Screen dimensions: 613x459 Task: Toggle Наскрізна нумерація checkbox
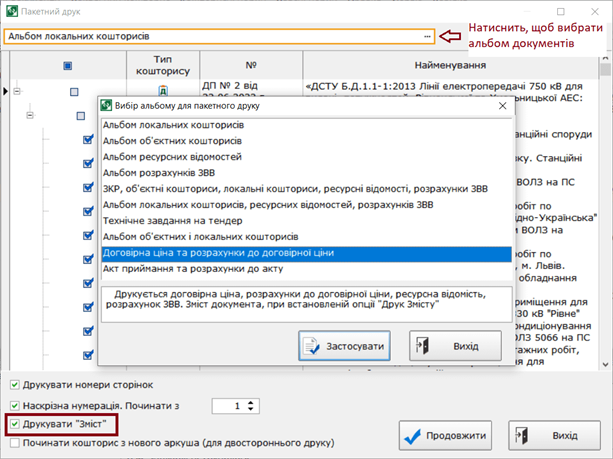click(14, 405)
